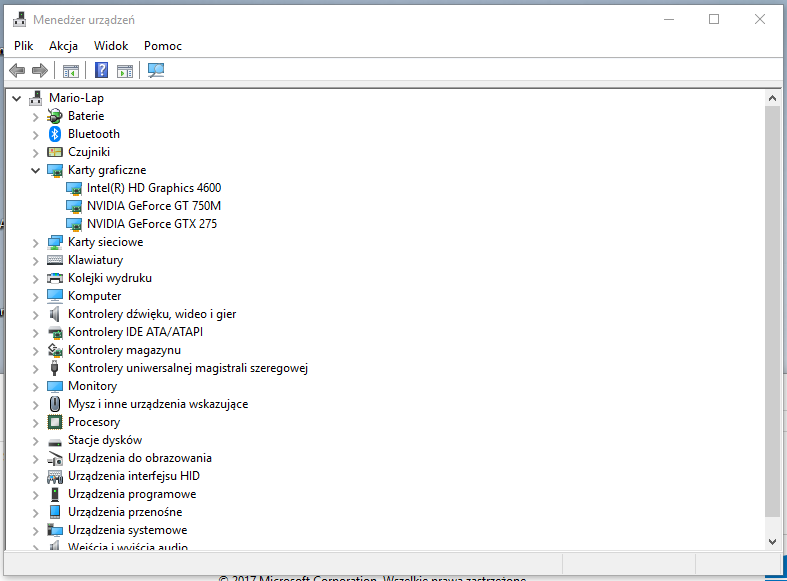This screenshot has height=581, width=787.
Task: Expand the Monitory category
Action: coord(35,387)
